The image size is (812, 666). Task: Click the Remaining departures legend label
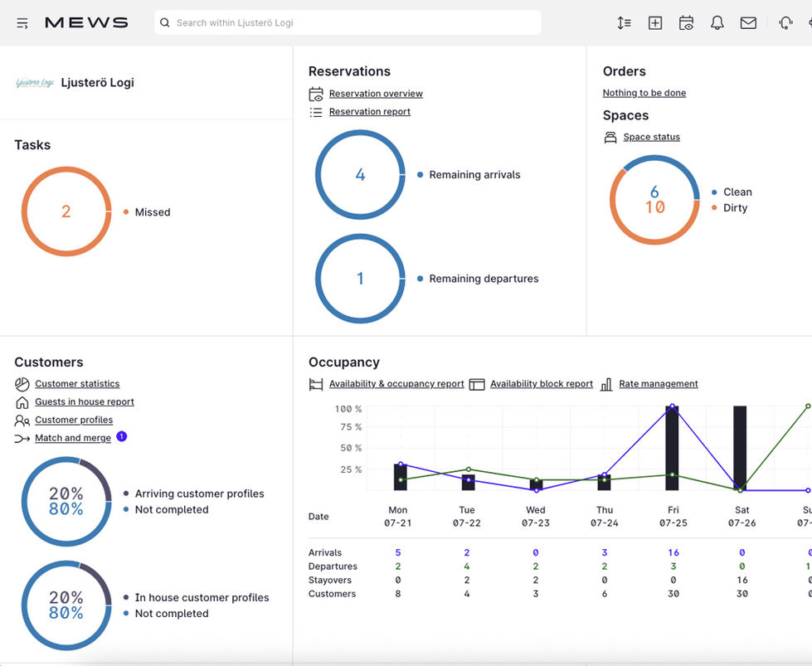(x=484, y=279)
